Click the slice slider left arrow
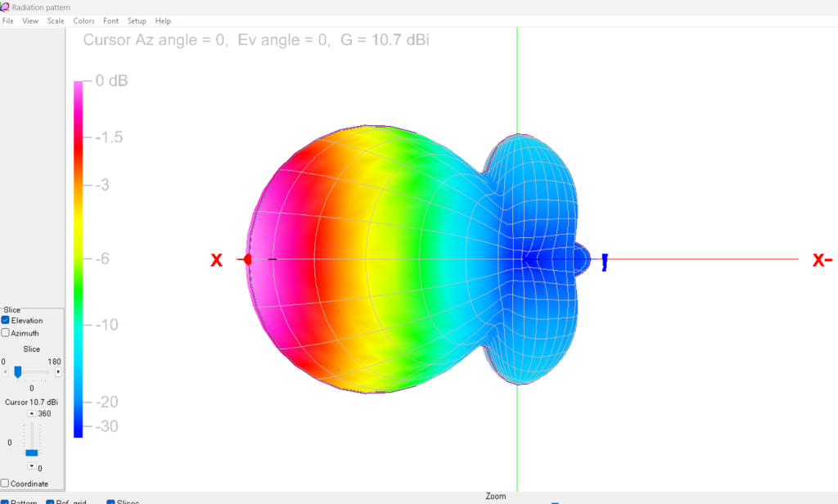The height and width of the screenshot is (504, 838). 4,371
